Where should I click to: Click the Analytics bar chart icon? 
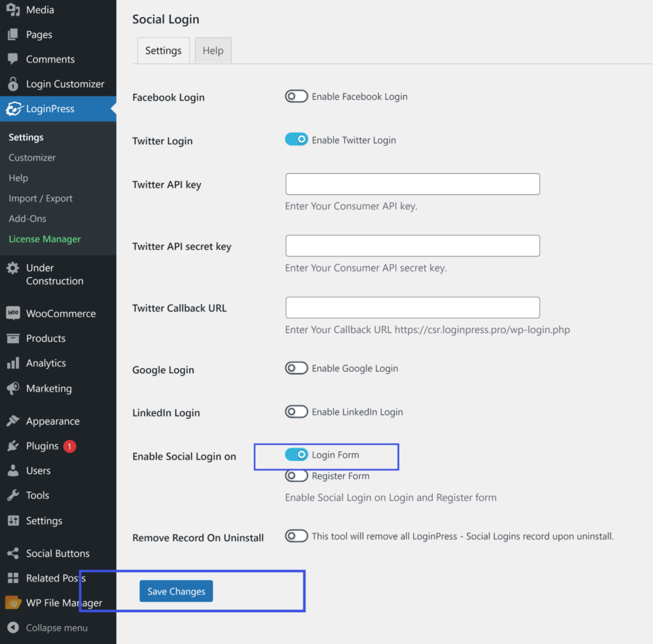[x=13, y=363]
